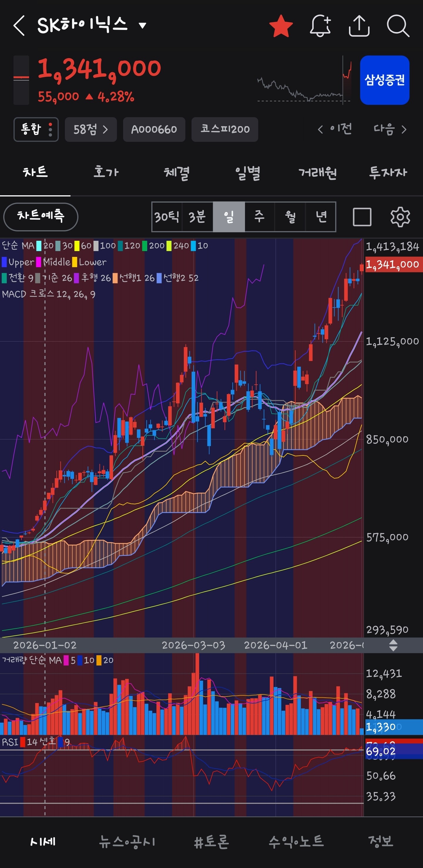Select the 월 monthly chart interval
This screenshot has height=868, width=423.
tap(290, 217)
